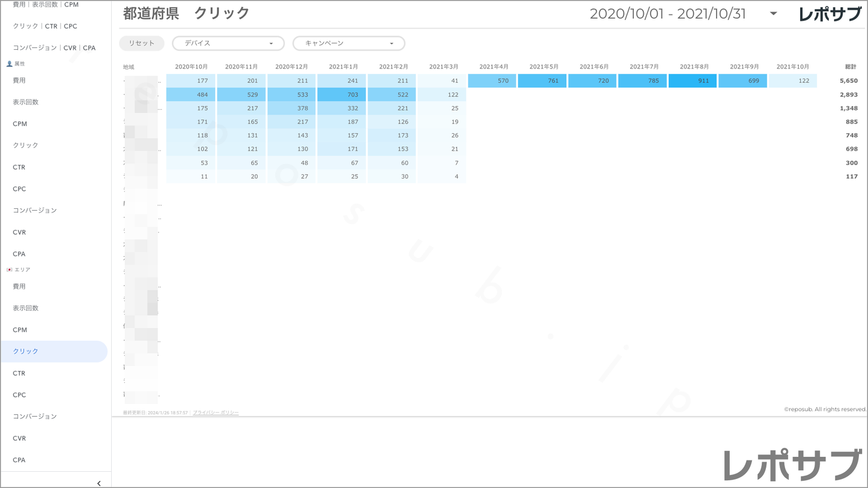Click the person icon beside 属性
This screenshot has width=868, height=488.
tap(9, 64)
